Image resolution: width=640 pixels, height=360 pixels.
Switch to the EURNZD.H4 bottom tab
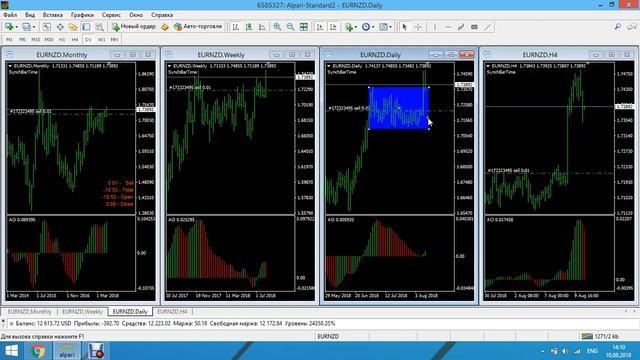pyautogui.click(x=172, y=311)
